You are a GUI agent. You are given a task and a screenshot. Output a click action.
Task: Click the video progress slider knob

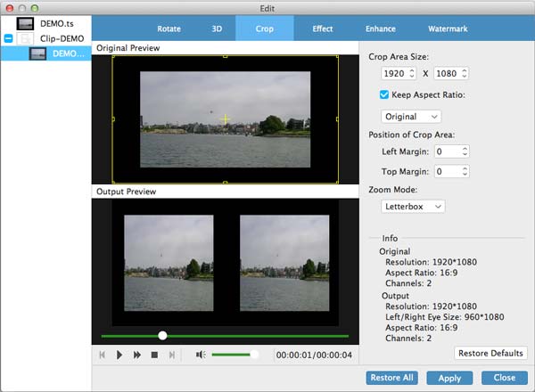click(163, 335)
